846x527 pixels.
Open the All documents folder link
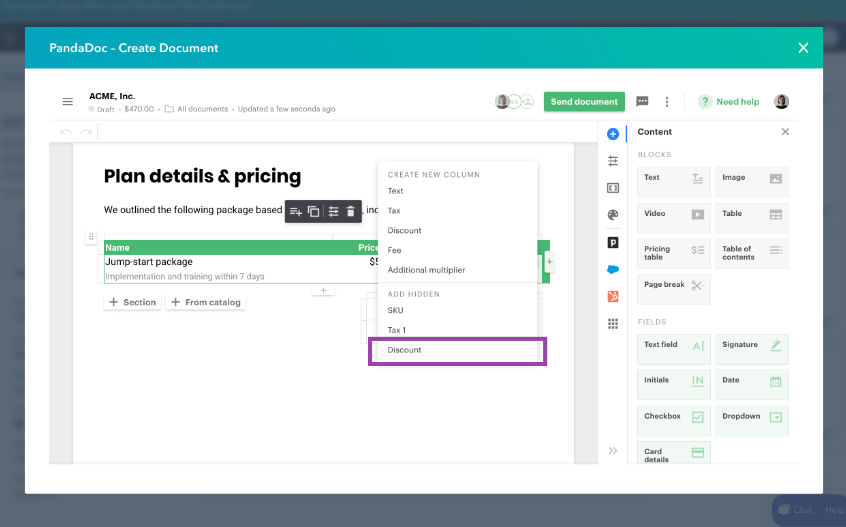(x=196, y=109)
